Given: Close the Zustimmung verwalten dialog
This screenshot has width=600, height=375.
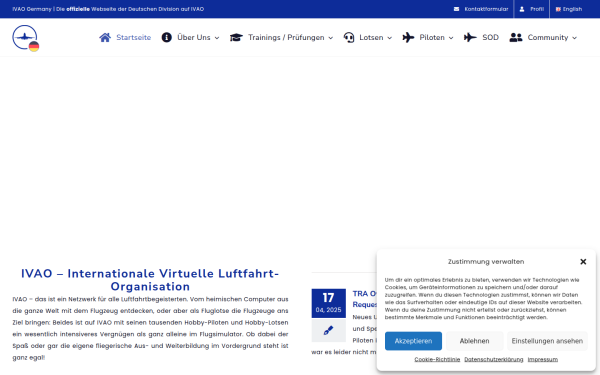Looking at the screenshot, I should click(x=583, y=262).
